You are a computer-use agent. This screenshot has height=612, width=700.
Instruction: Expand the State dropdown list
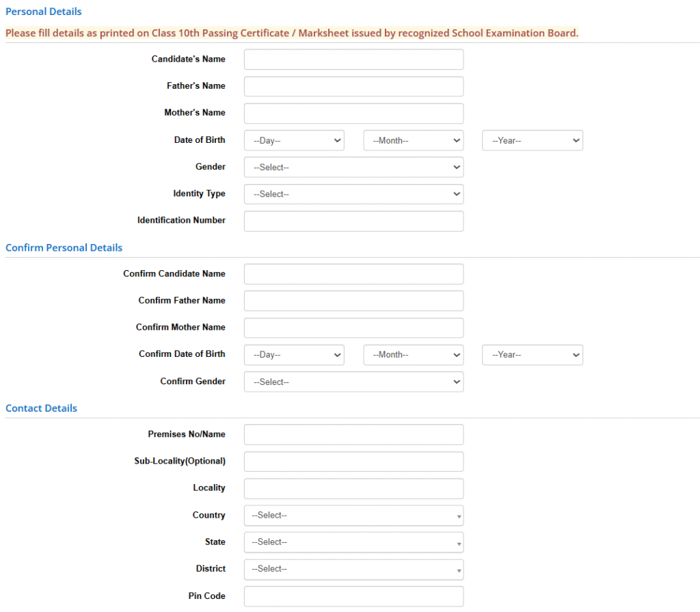pos(353,542)
